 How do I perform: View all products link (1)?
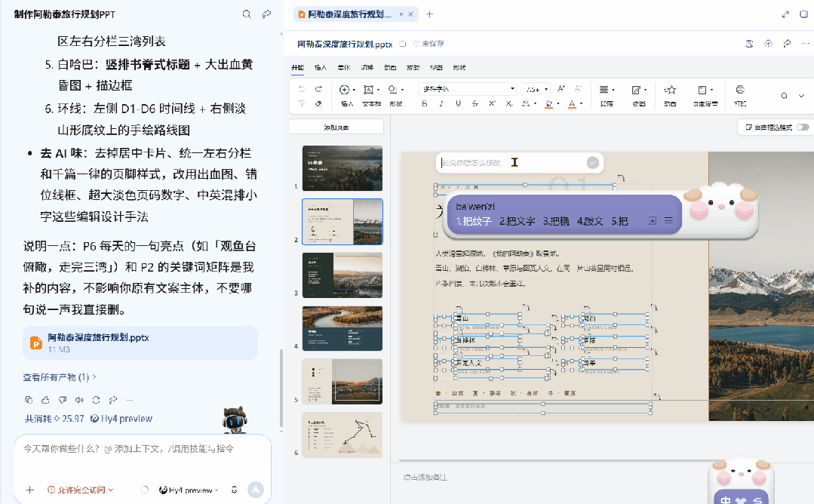point(60,377)
